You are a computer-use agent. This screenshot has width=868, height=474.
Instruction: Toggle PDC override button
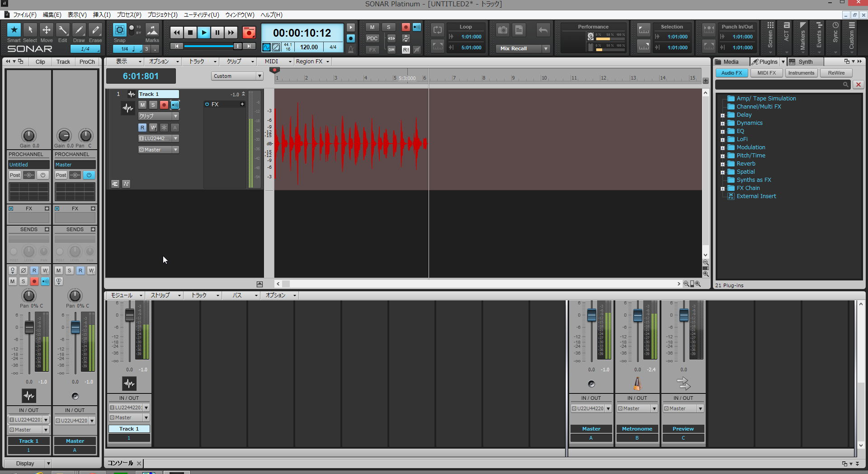coord(372,38)
